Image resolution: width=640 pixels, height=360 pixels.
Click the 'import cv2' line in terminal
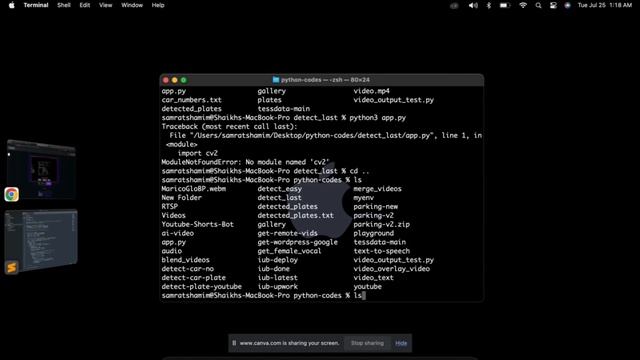point(198,153)
